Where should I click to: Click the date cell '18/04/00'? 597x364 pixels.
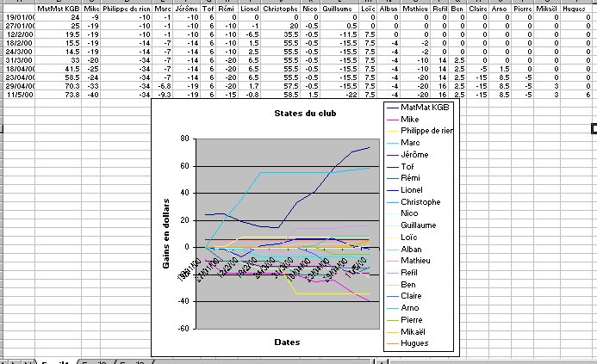pos(20,69)
